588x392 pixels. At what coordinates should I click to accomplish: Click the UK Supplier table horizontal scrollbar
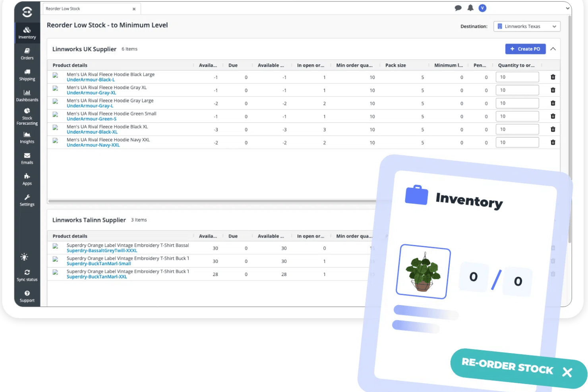[x=213, y=201]
